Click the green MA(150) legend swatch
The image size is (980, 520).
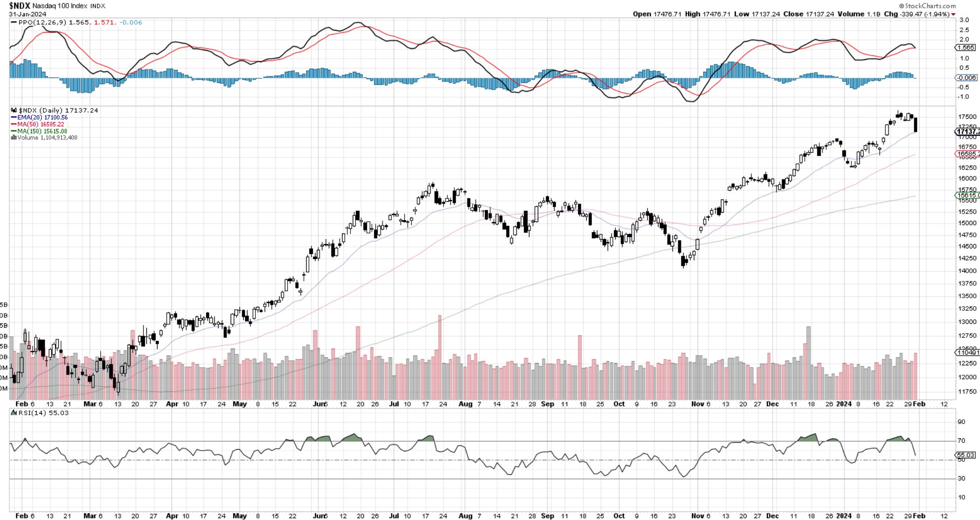14,131
